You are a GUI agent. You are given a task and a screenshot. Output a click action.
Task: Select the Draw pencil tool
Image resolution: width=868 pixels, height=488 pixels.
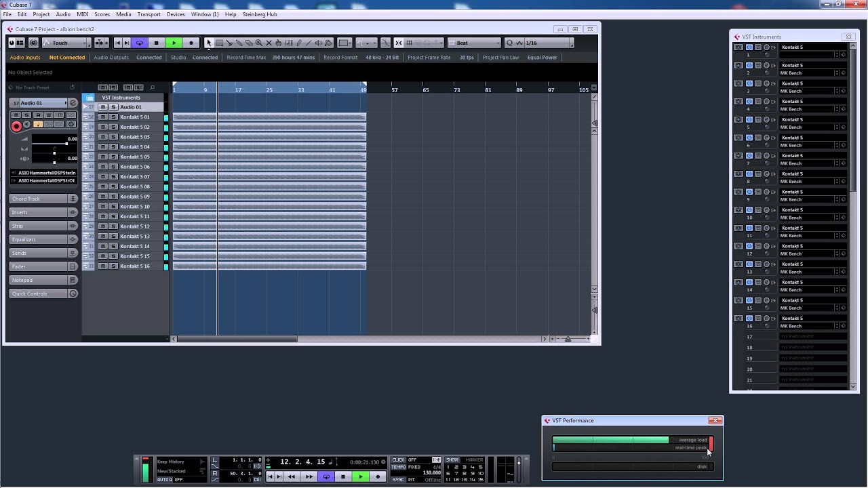coord(298,43)
